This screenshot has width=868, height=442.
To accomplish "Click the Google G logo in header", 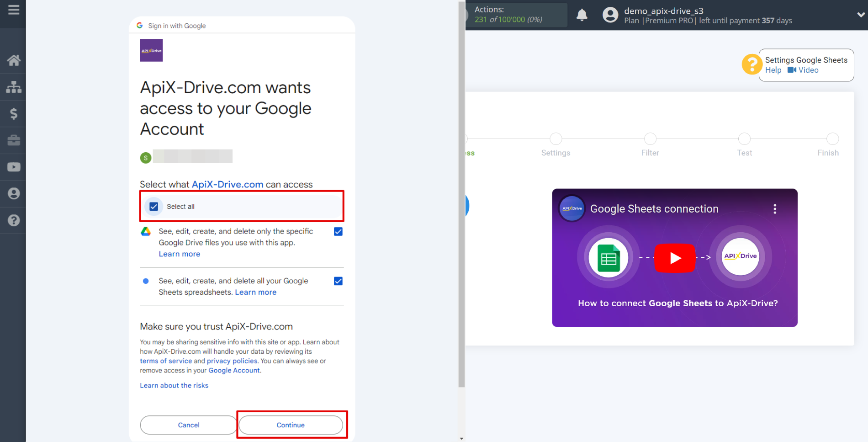I will [140, 26].
